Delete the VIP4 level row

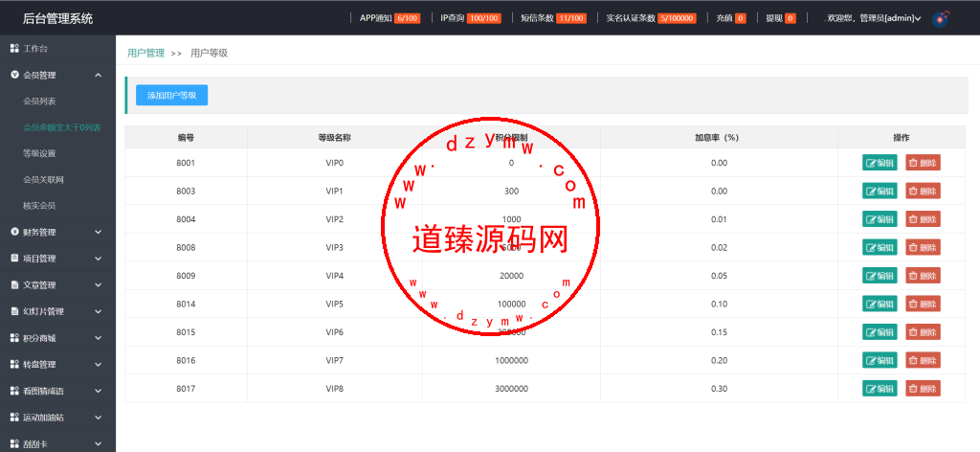point(924,276)
